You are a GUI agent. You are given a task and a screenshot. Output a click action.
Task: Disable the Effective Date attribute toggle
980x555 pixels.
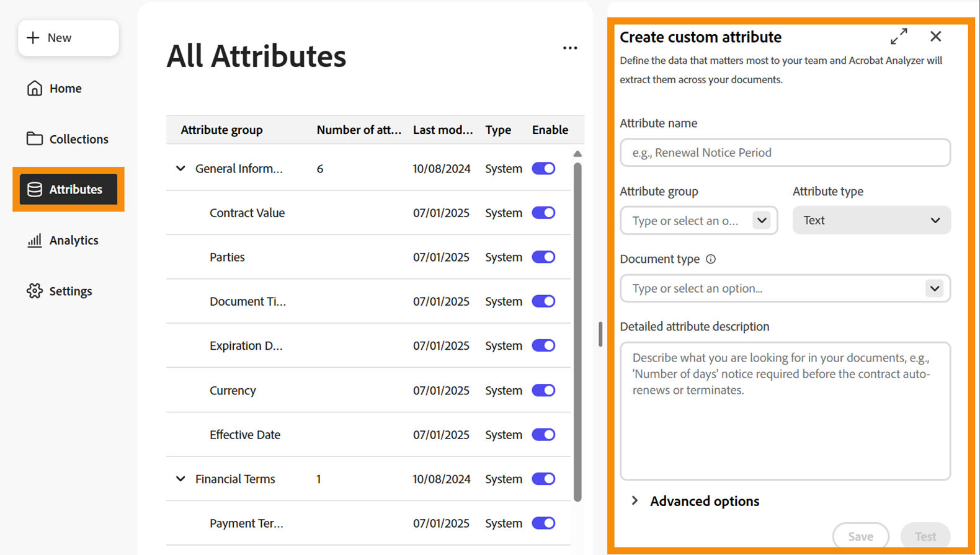tap(543, 435)
